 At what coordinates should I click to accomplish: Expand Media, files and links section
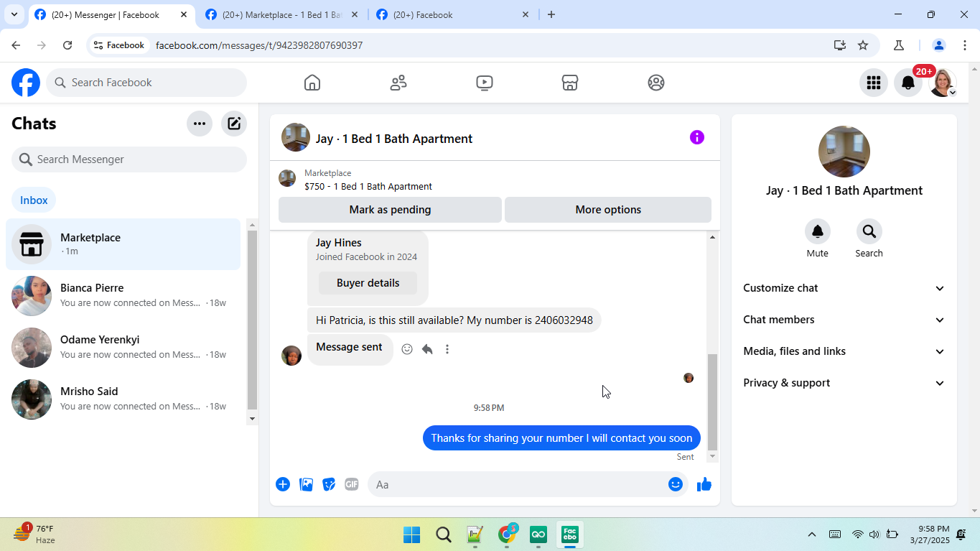[844, 351]
